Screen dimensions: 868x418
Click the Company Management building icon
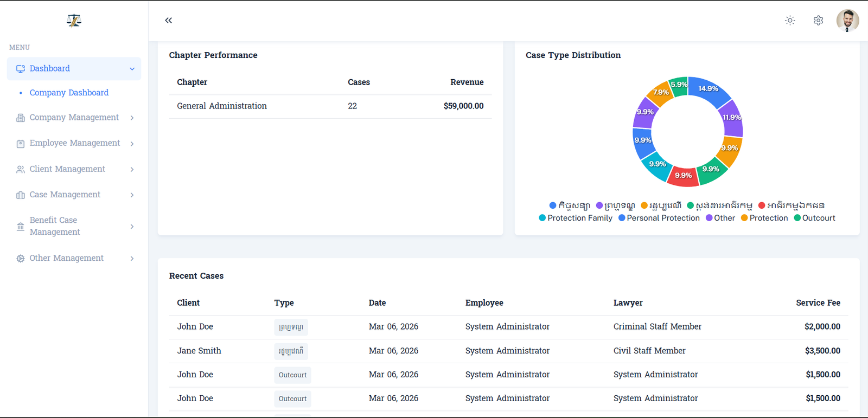[x=21, y=118]
